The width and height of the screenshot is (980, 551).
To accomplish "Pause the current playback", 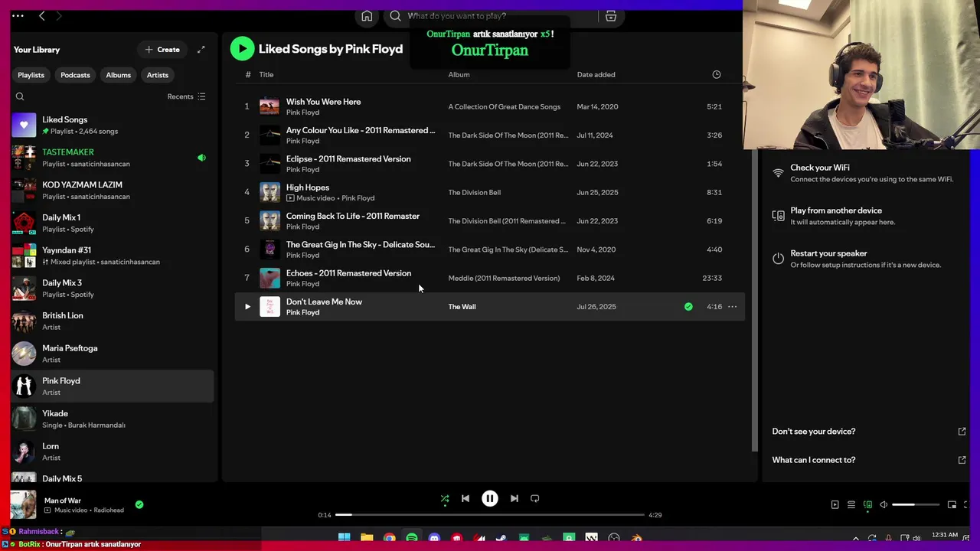I will [490, 499].
